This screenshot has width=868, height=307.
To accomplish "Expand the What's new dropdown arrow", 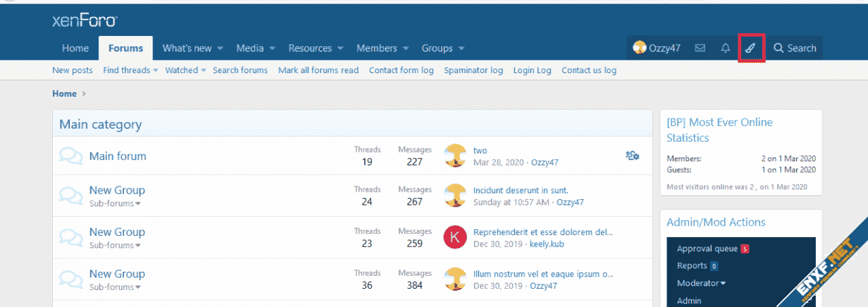I will pyautogui.click(x=220, y=49).
